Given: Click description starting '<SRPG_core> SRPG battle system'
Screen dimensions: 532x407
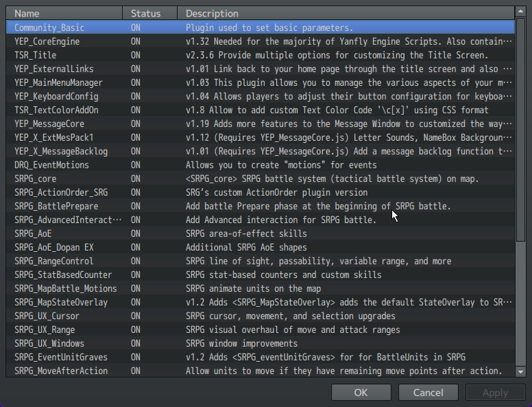Looking at the screenshot, I should coord(332,178).
